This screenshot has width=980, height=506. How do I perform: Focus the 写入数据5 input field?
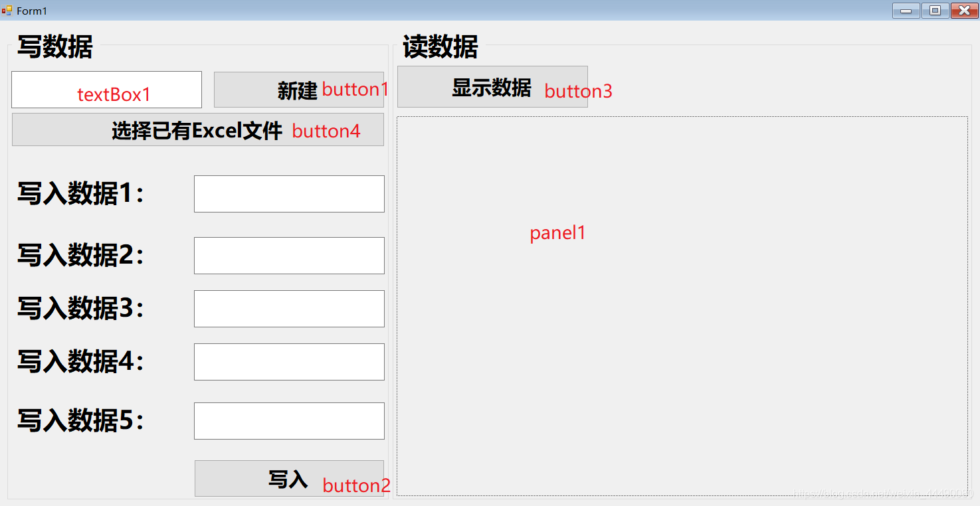[x=289, y=421]
